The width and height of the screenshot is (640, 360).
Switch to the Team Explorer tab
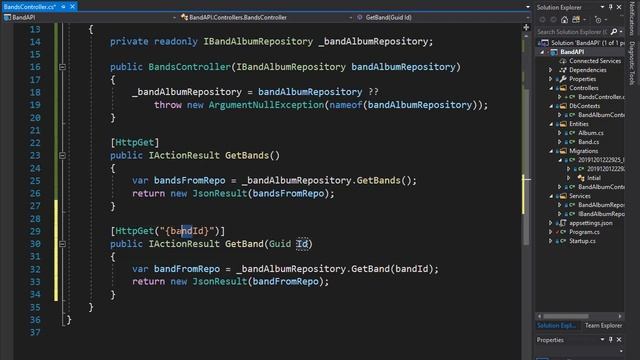[x=603, y=325]
